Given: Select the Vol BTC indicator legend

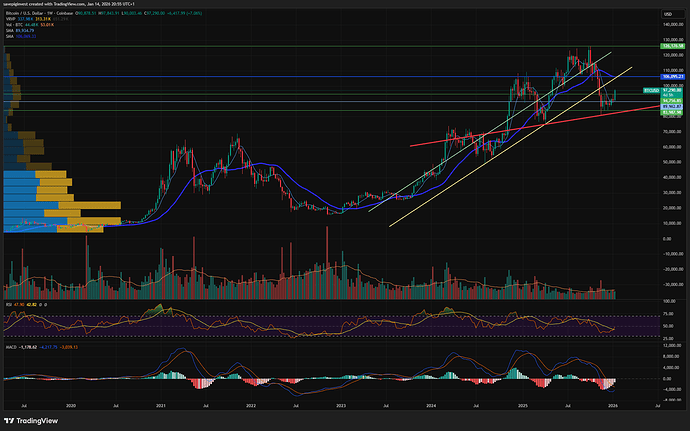Looking at the screenshot, I should (x=14, y=24).
